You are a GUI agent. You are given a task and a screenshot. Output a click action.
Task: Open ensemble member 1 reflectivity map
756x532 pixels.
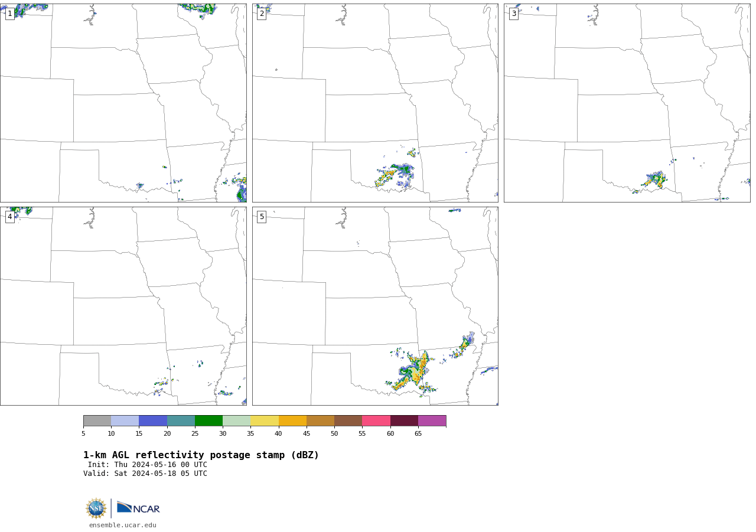point(123,103)
